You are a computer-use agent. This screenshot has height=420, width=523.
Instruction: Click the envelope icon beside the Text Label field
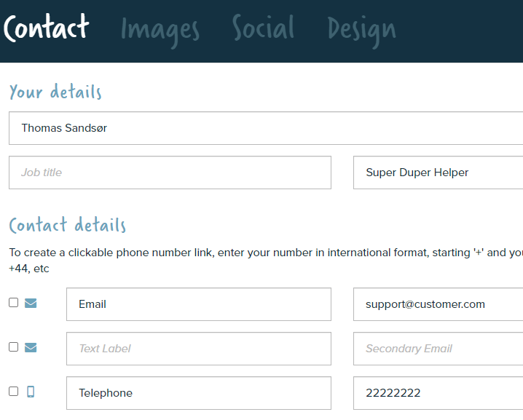(x=31, y=347)
